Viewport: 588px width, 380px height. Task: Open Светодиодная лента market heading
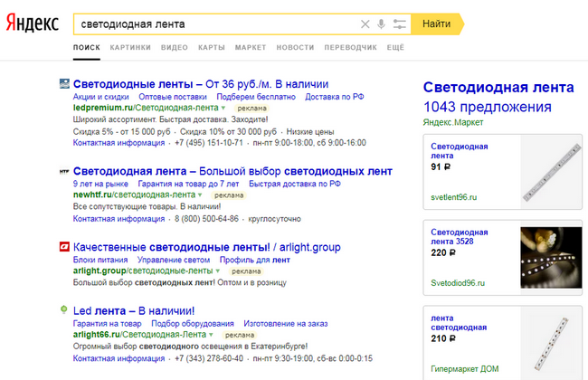coord(498,88)
